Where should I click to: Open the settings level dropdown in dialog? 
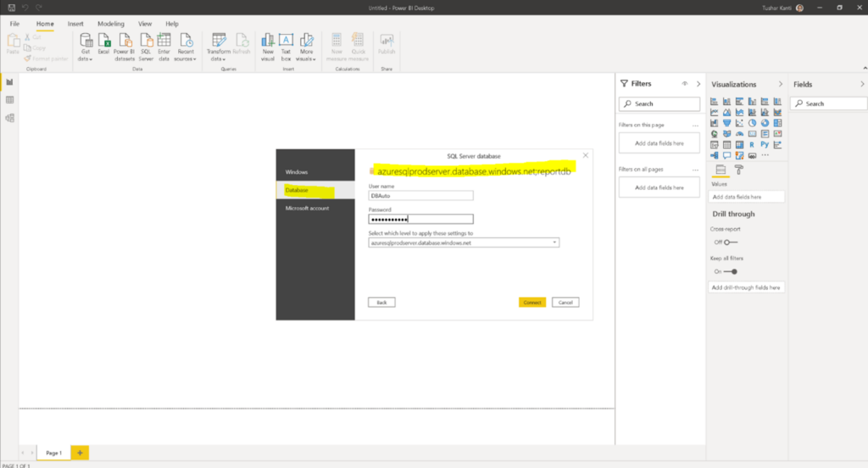coord(464,242)
